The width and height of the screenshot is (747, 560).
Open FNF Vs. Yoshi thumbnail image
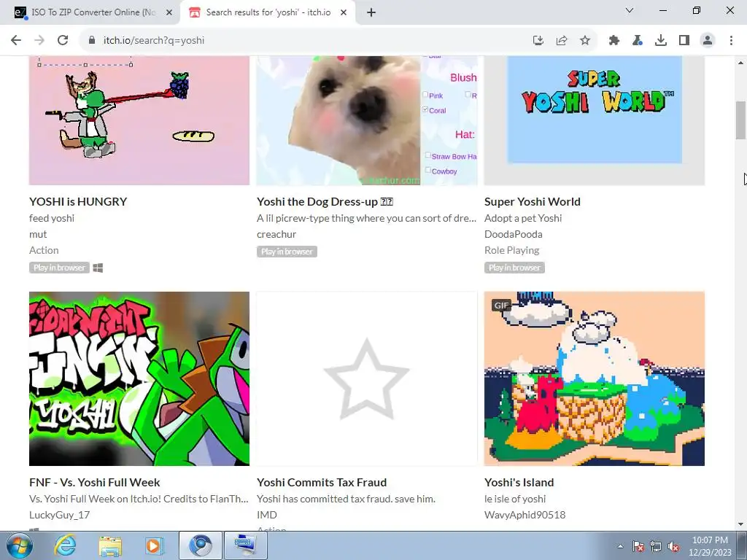(x=139, y=378)
